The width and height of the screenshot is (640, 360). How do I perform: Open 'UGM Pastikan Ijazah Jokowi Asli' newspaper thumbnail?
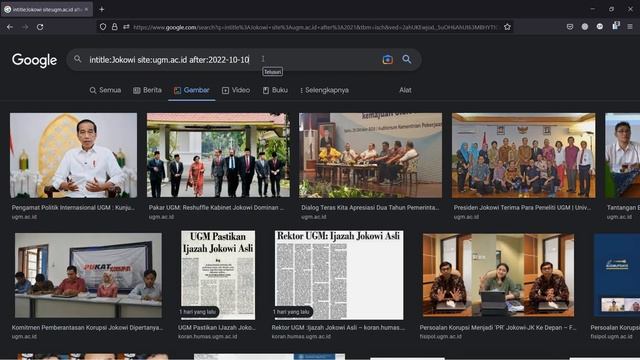click(218, 275)
